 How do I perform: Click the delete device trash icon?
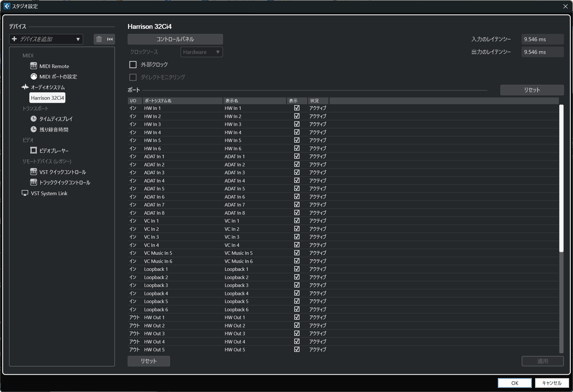(99, 39)
